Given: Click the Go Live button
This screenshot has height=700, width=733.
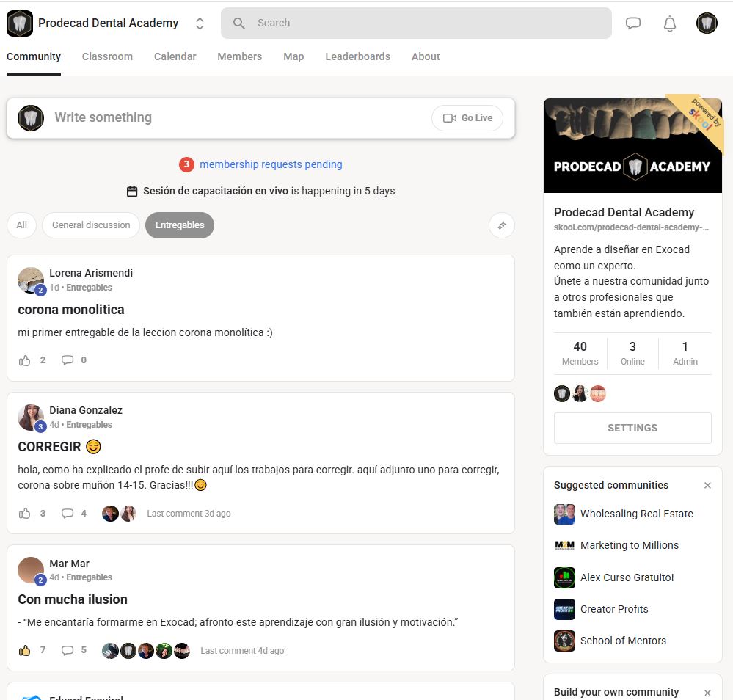Looking at the screenshot, I should click(x=467, y=118).
